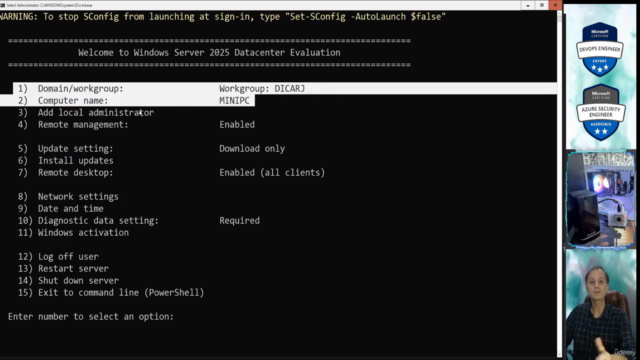
Task: Click the scrollbar down arrow
Action: [559, 355]
